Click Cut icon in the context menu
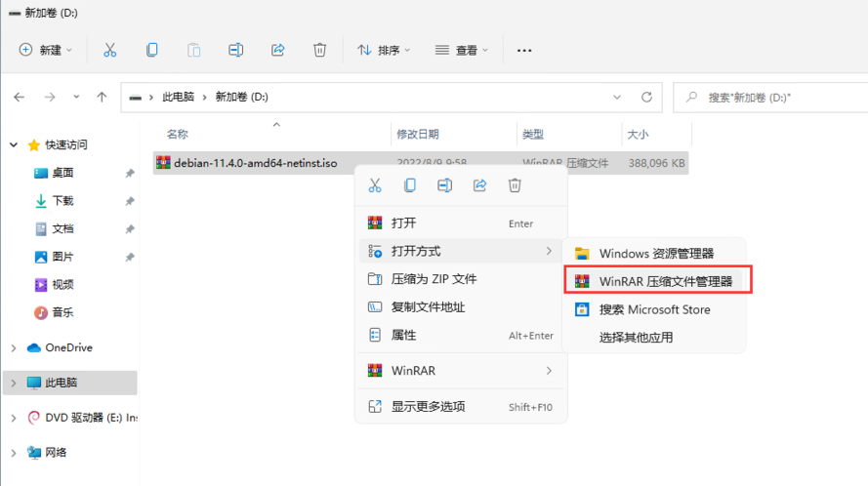868x486 pixels. (x=375, y=185)
